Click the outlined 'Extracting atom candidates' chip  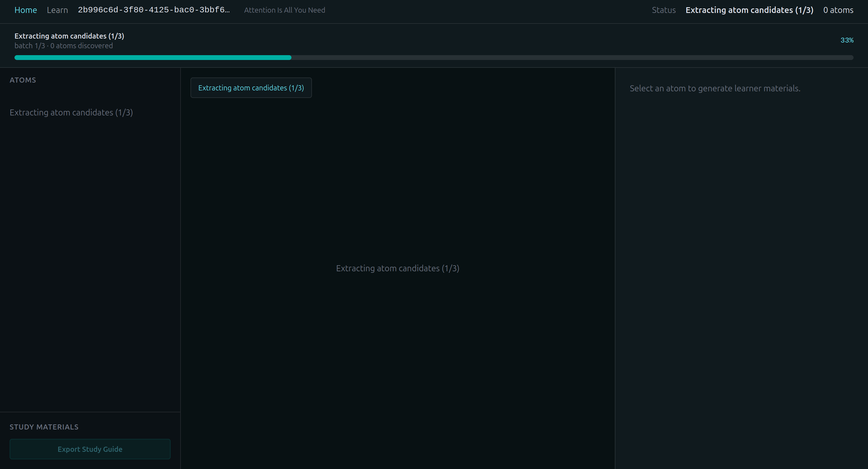[x=251, y=88]
